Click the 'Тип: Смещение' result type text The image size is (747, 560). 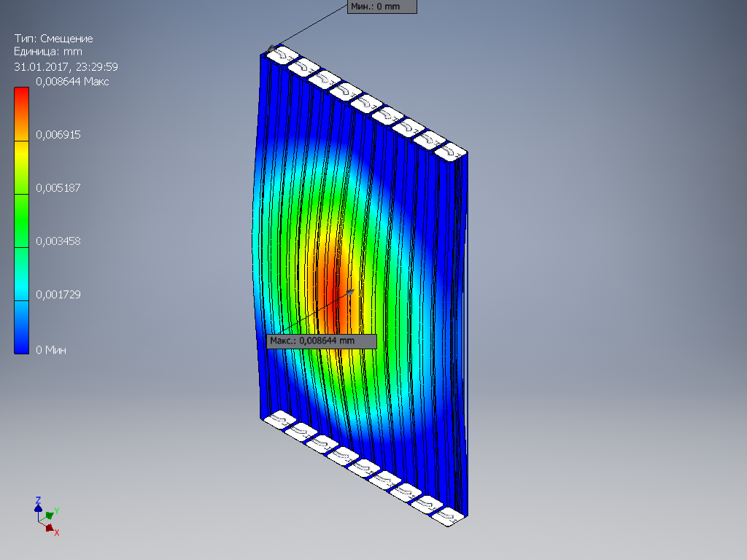(53, 39)
